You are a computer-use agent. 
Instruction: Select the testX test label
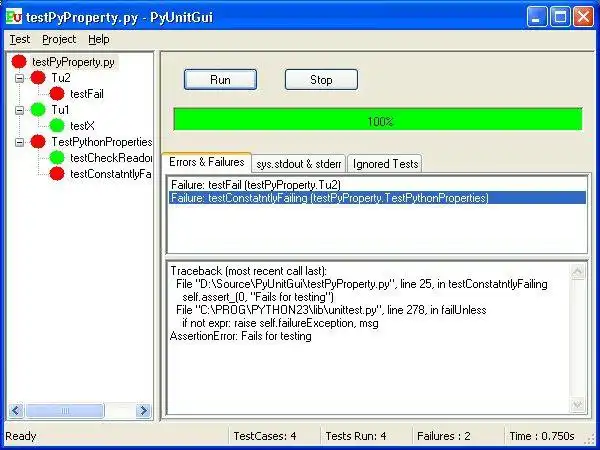point(82,126)
